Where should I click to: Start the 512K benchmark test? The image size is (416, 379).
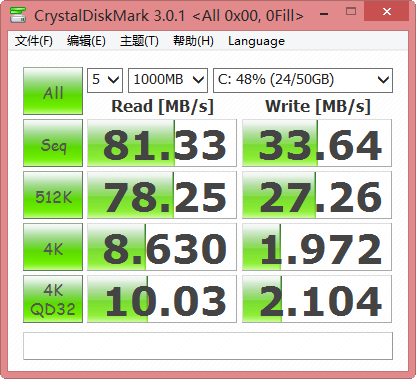(53, 195)
